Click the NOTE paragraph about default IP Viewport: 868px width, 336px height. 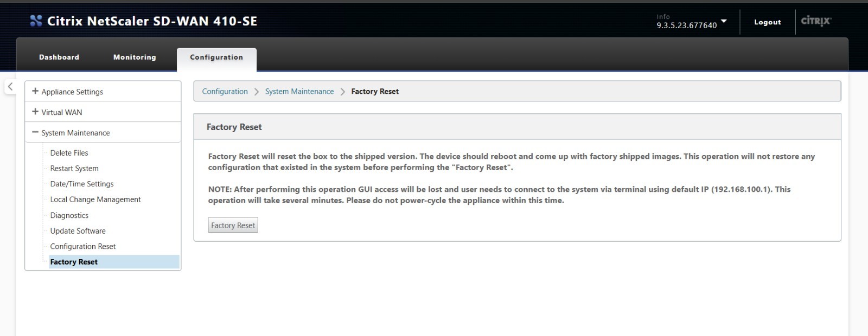[x=499, y=195]
